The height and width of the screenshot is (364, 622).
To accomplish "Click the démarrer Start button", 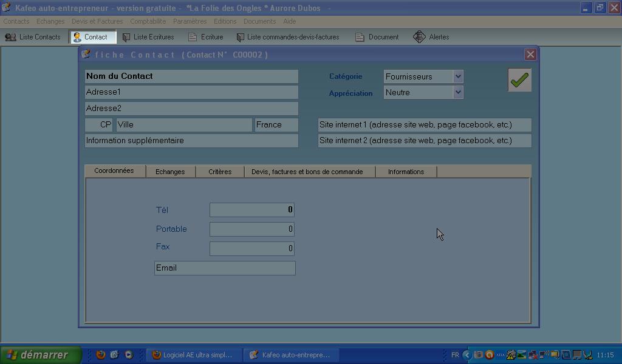I will tap(40, 355).
